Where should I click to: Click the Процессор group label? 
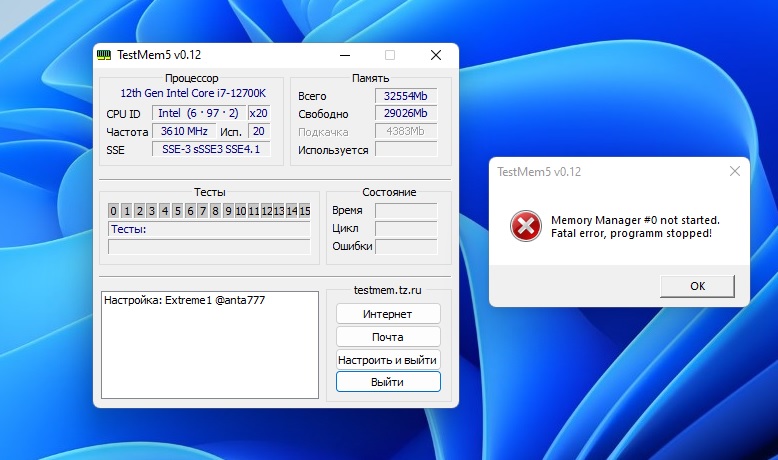[x=192, y=78]
